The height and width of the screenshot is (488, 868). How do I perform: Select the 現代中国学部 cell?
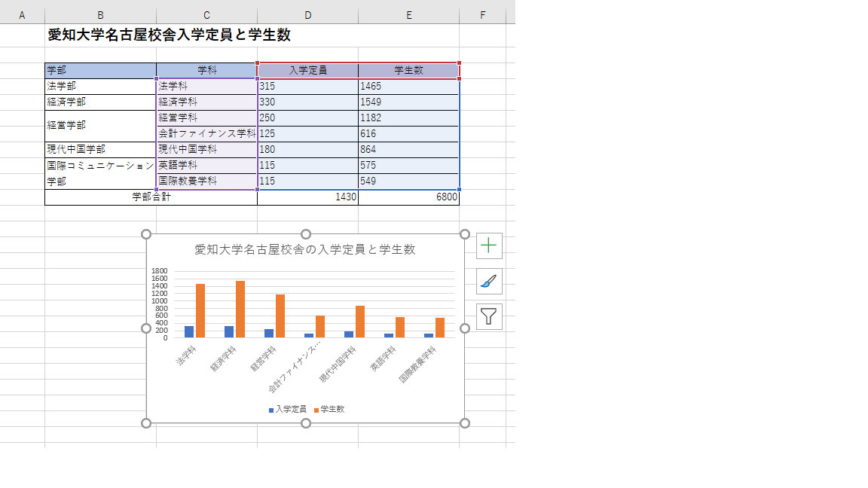point(100,149)
